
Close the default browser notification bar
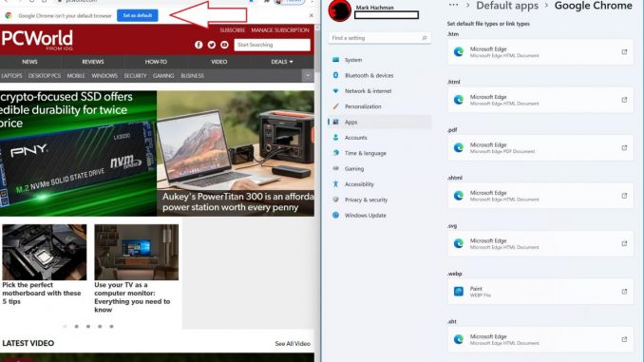click(x=312, y=15)
